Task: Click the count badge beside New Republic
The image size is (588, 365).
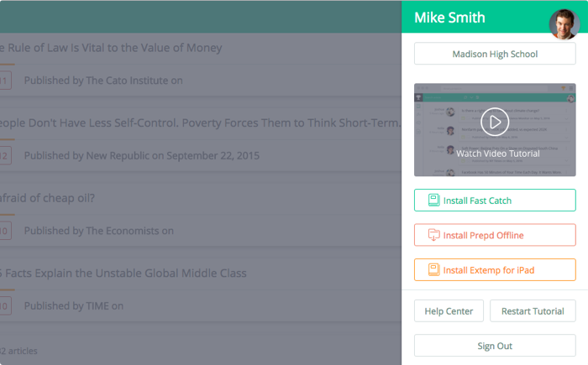Action: point(5,155)
